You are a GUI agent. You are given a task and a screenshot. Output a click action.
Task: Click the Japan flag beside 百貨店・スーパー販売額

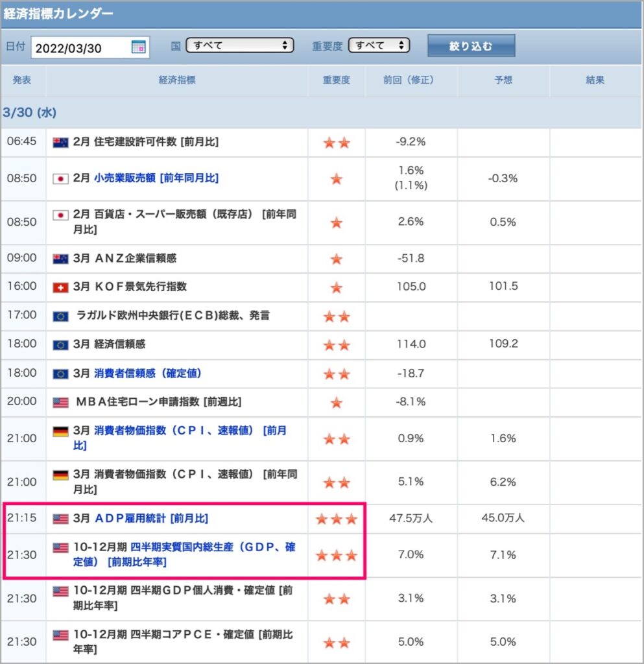click(x=60, y=215)
